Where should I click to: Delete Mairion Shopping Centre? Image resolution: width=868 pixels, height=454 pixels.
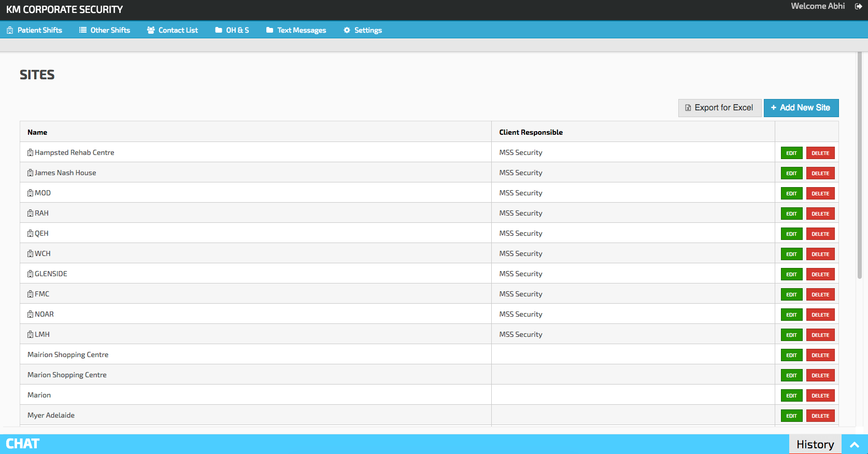click(820, 355)
